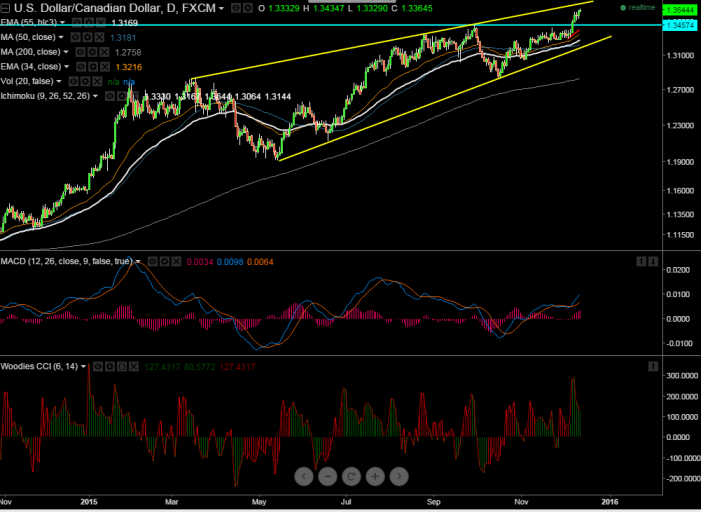The width and height of the screenshot is (701, 512).
Task: Move the Woodies CCI pane up with arrow
Action: tap(653, 367)
